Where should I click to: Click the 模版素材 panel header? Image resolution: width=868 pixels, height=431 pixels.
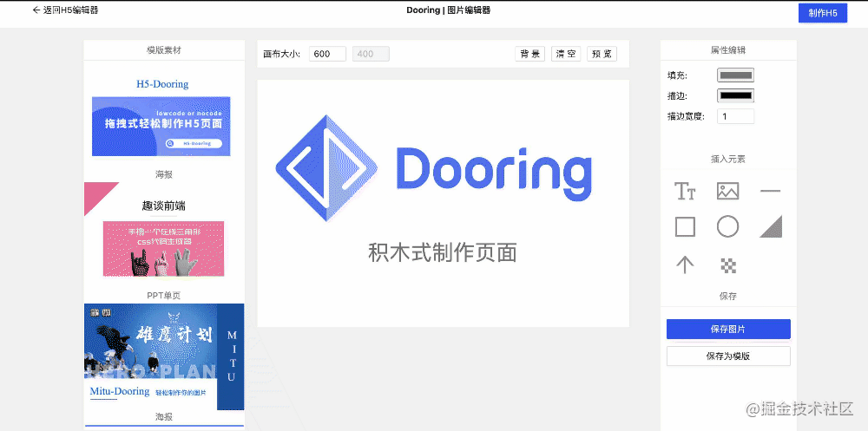(x=164, y=49)
